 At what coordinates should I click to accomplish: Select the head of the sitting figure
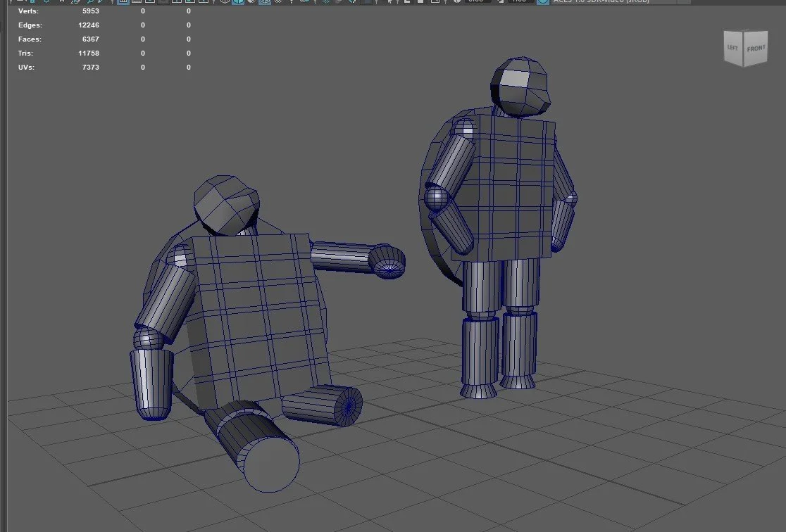[x=227, y=204]
